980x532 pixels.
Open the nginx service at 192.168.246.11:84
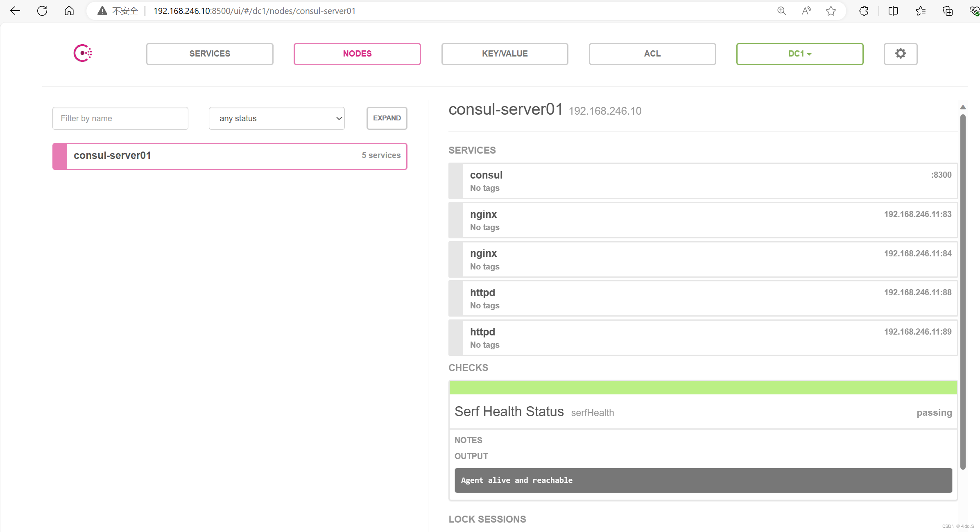pos(703,260)
